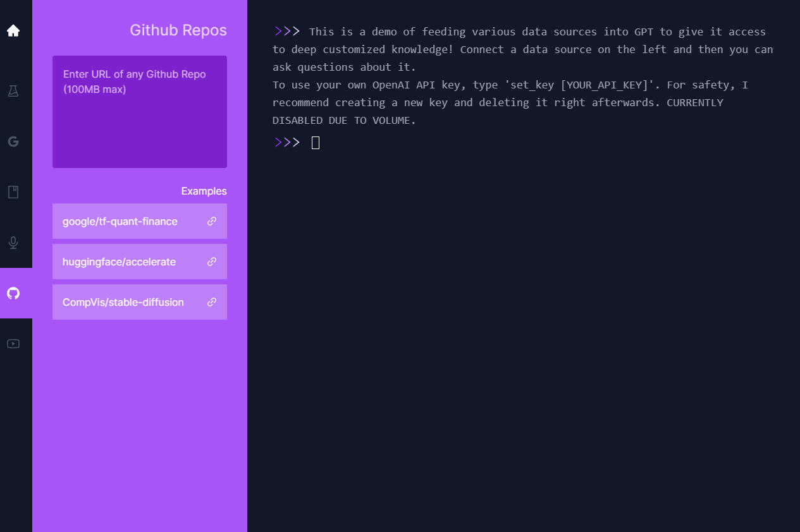800x532 pixels.
Task: Choose the CompVis/stable-diffusion example
Action: [140, 302]
